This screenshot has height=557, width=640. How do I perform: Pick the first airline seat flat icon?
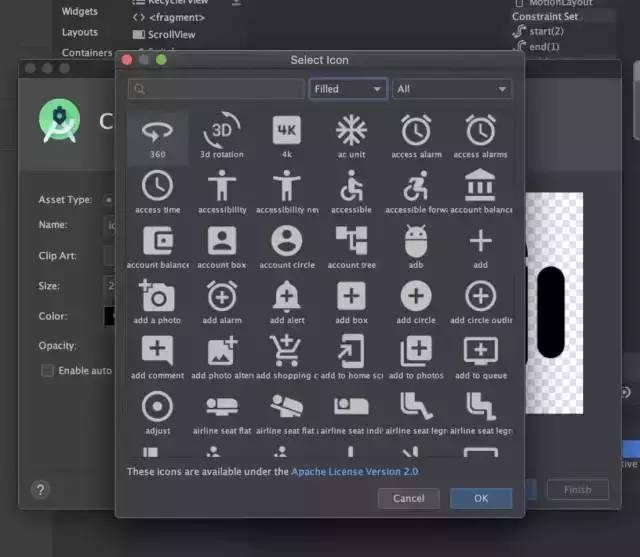[222, 413]
